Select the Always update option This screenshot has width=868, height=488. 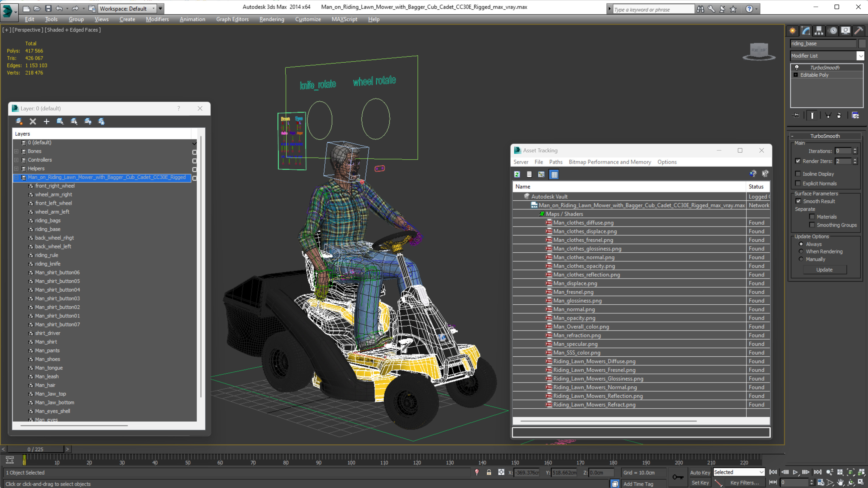pos(801,244)
